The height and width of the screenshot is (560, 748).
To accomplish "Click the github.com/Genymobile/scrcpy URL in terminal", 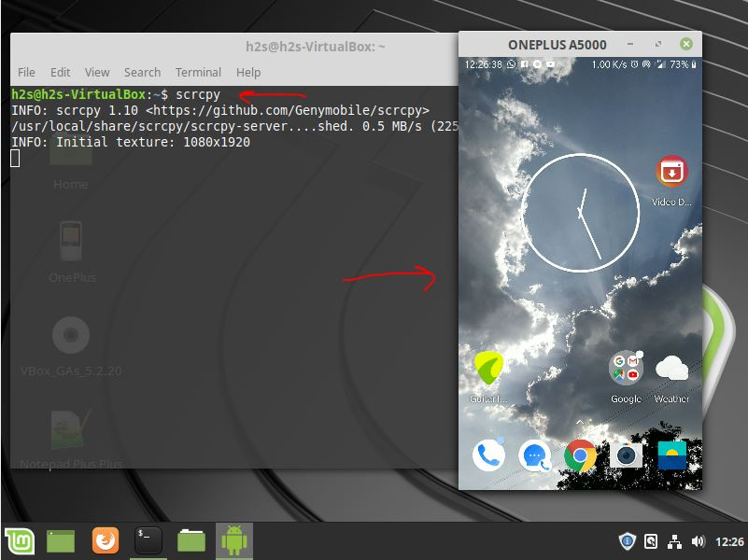I will [288, 110].
